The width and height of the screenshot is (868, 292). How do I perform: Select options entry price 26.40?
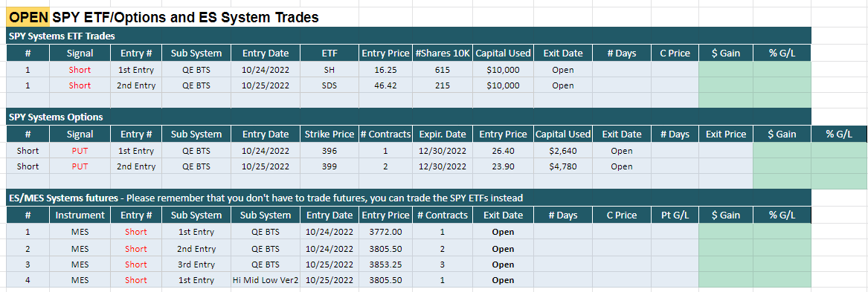(504, 151)
